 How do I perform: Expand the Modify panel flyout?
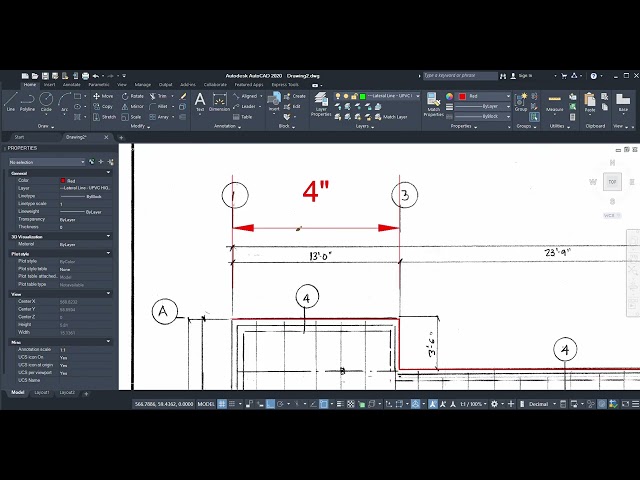pyautogui.click(x=140, y=127)
